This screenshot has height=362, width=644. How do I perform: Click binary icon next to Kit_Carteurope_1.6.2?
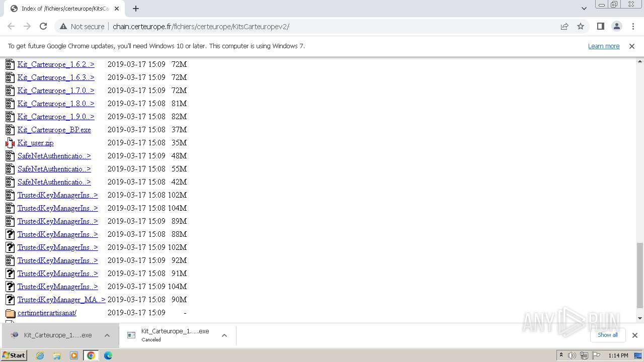pos(10,64)
